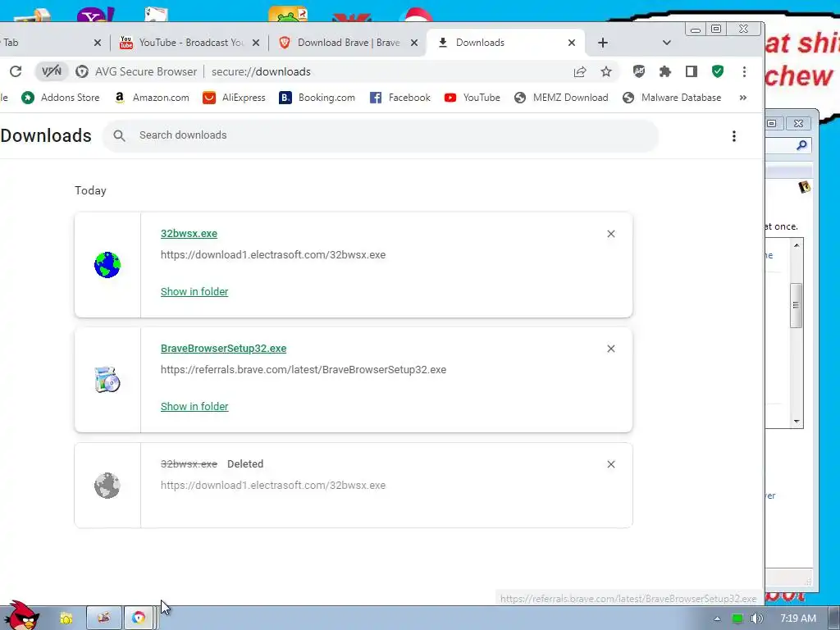Click the Today date heading
Screen dimensions: 840x630
(x=90, y=190)
